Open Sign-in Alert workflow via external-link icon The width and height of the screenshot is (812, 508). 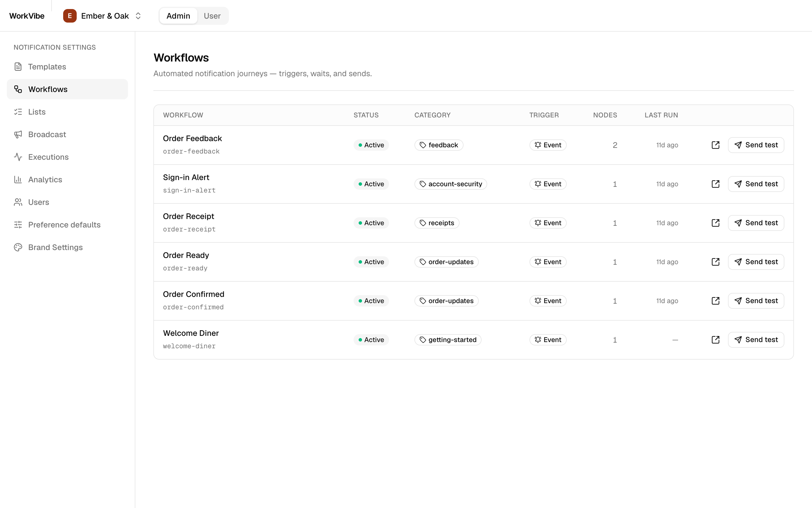pos(715,184)
